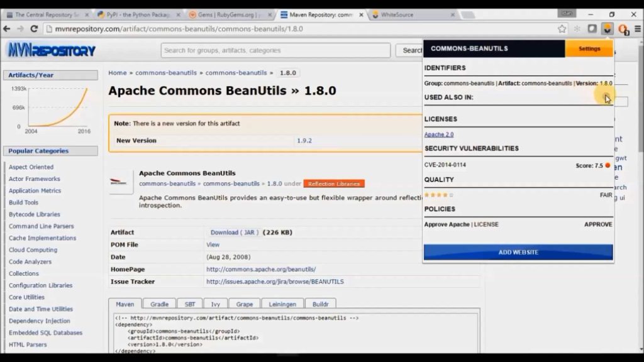644x362 pixels.
Task: Click the Reflection Libraries category badge
Action: [x=334, y=184]
